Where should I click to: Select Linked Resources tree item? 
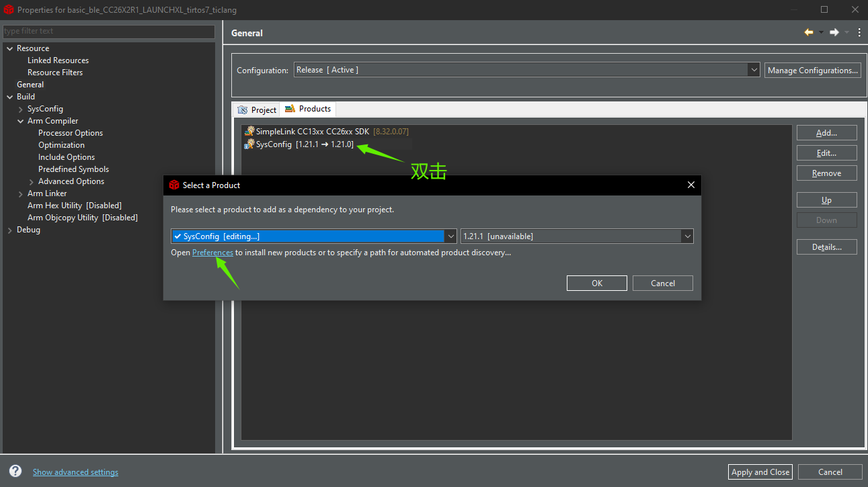58,60
